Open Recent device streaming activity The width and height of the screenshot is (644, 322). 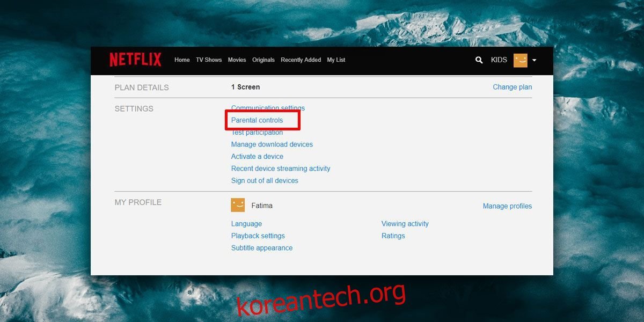(281, 169)
